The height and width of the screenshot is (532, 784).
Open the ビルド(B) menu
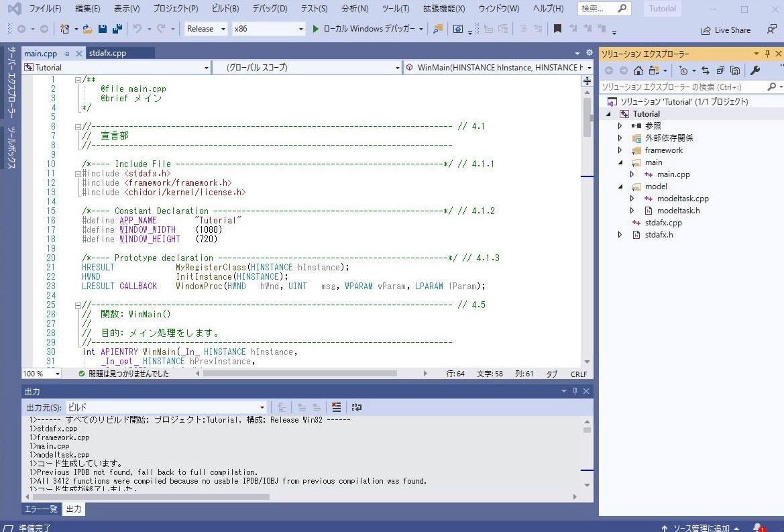(225, 9)
